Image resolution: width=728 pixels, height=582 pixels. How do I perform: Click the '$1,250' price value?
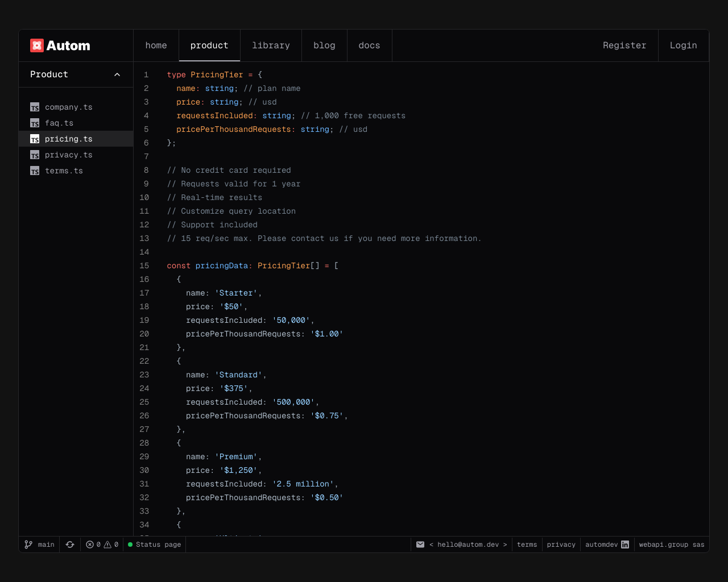(x=238, y=470)
